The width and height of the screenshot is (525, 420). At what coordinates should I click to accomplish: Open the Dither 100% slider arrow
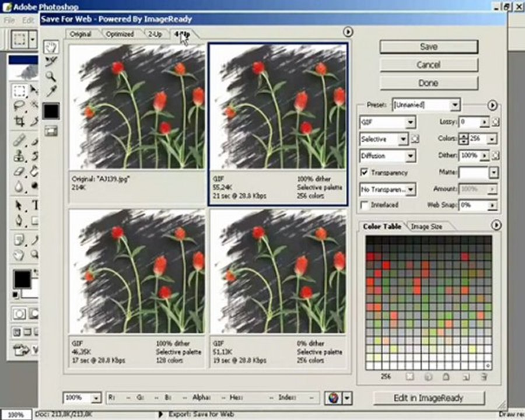click(484, 155)
